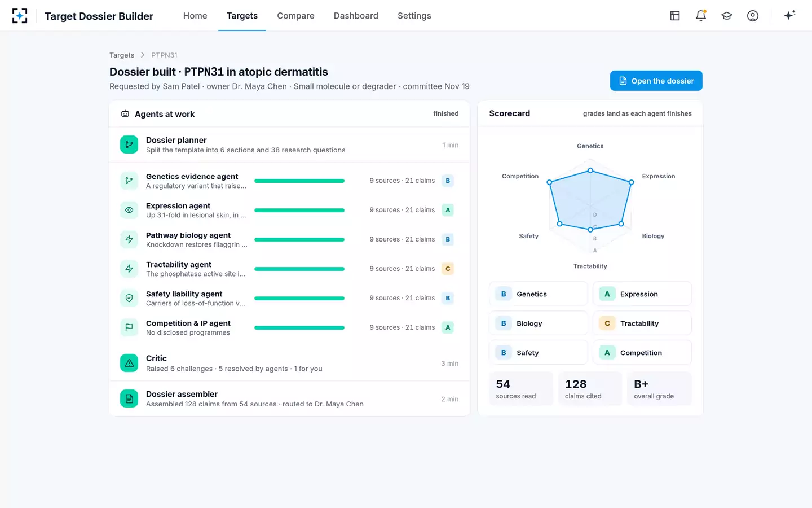This screenshot has width=812, height=508.
Task: Click the 128 claims cited stat
Action: (590, 388)
